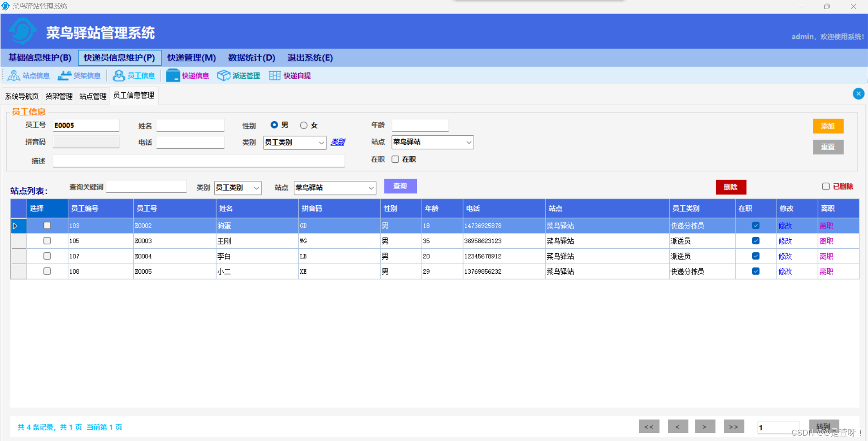Switch to the 系统导航页 tab
868x441 pixels.
click(22, 96)
